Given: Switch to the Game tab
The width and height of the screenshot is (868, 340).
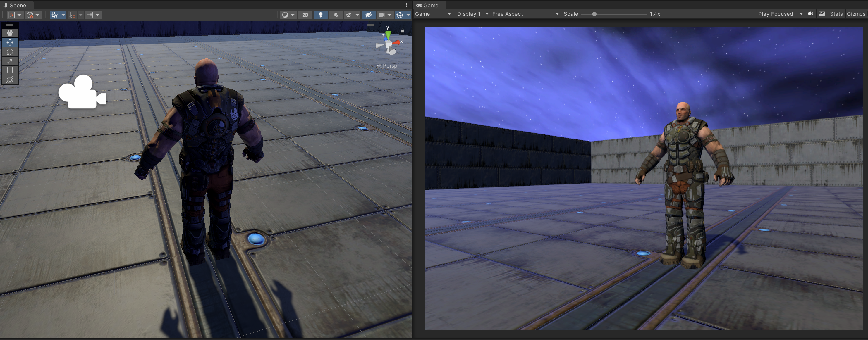Looking at the screenshot, I should pyautogui.click(x=428, y=5).
